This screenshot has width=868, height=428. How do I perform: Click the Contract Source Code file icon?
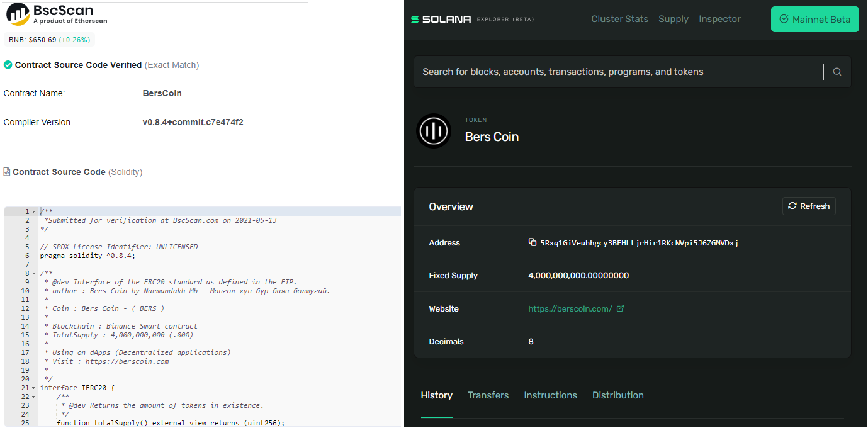[x=7, y=172]
